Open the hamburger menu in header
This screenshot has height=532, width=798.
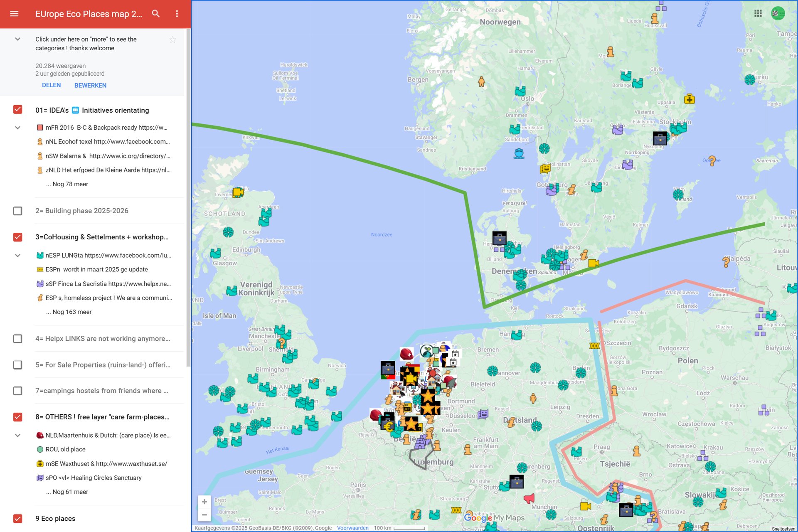tap(14, 14)
